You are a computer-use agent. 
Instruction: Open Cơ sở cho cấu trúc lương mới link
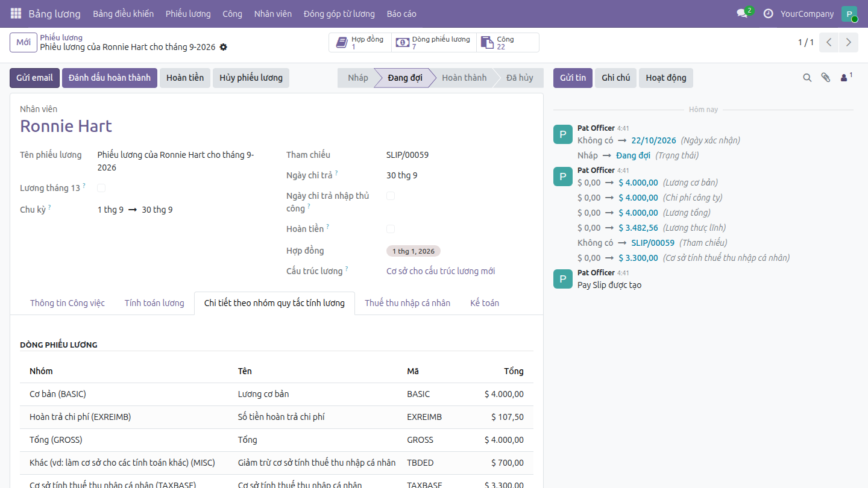click(x=441, y=271)
